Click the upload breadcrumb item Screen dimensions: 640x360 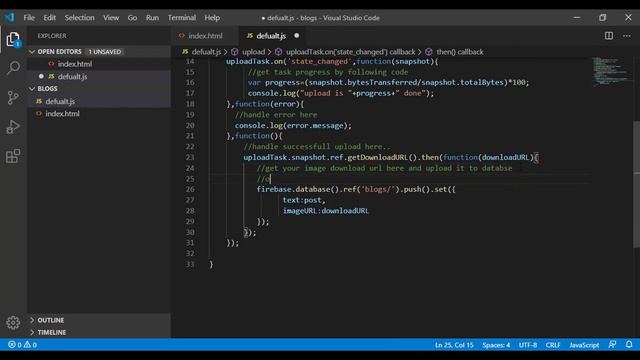pos(253,52)
